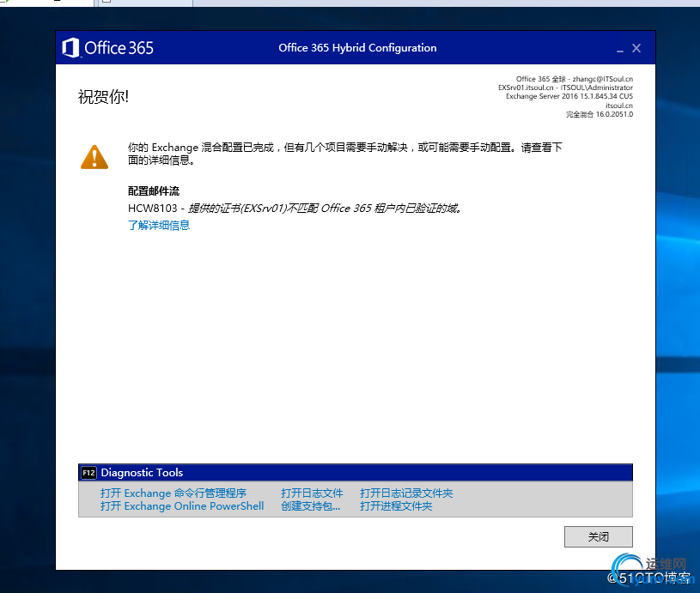Select the 祝贺你! heading text
700x593 pixels.
click(104, 97)
